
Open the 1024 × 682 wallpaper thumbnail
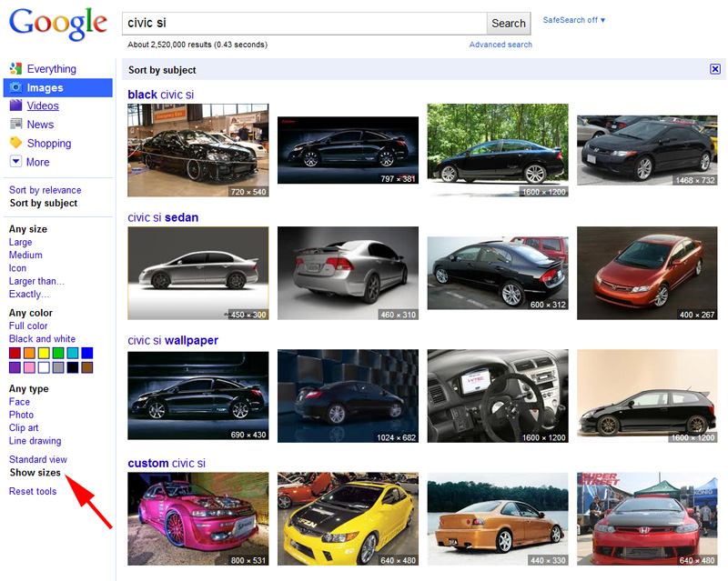pos(349,396)
